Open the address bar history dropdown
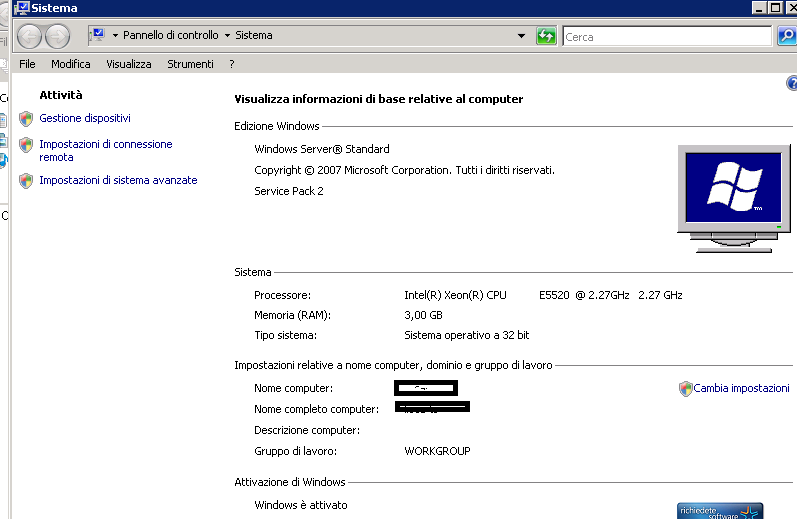Viewport: 797px width, 519px height. pos(521,36)
